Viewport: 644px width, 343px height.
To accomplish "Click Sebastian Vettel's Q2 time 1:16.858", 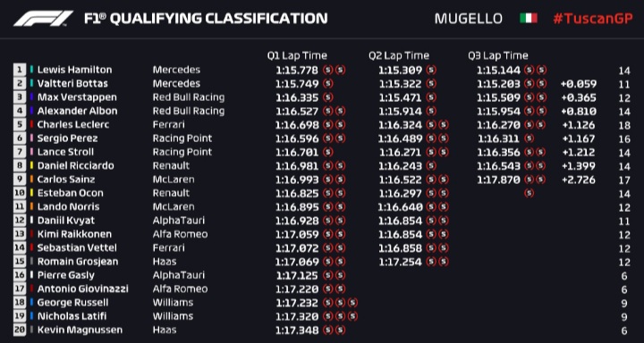I will (400, 248).
